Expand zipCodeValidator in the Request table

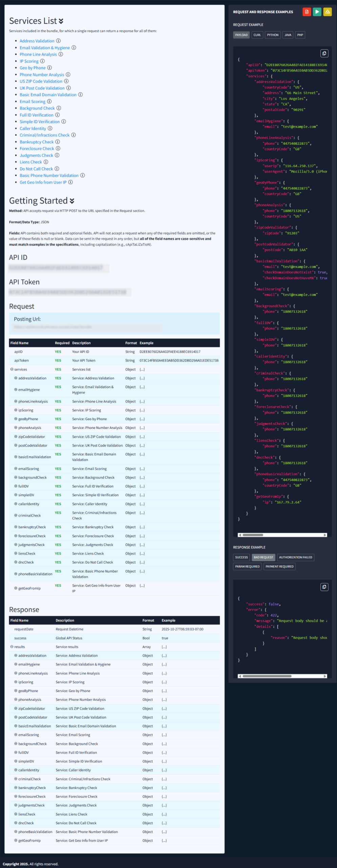click(x=16, y=437)
